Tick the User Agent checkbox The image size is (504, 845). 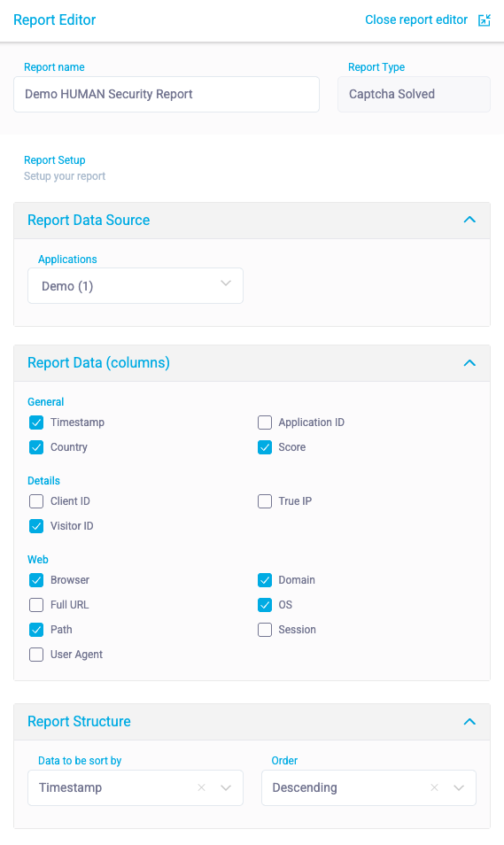[x=36, y=655]
